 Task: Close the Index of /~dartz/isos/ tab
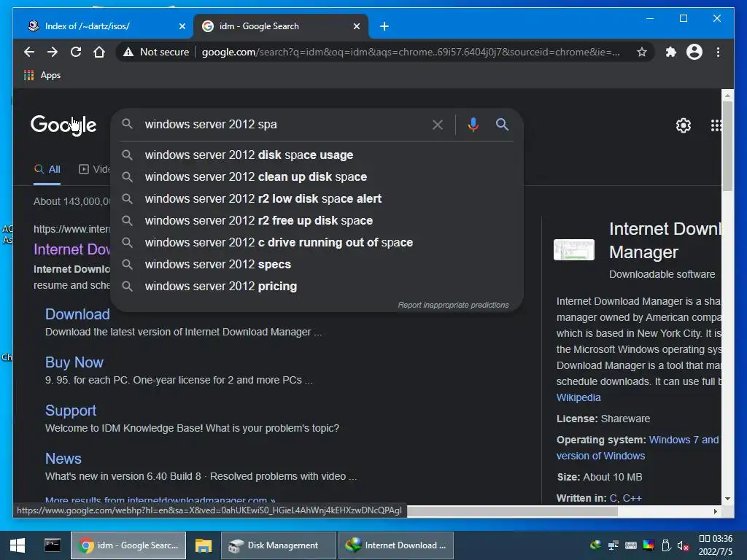pyautogui.click(x=182, y=26)
